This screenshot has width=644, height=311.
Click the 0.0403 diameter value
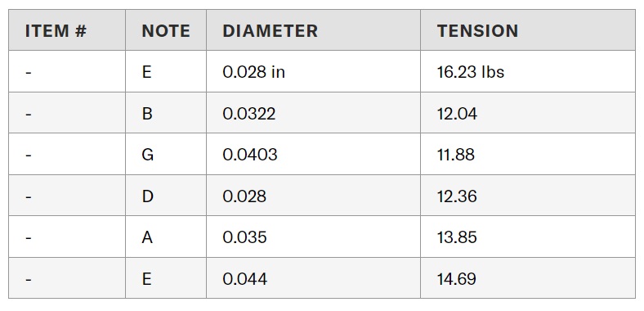point(250,155)
